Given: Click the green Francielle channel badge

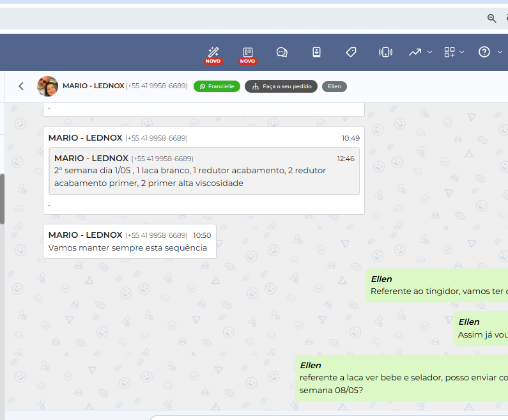Looking at the screenshot, I should (x=217, y=86).
